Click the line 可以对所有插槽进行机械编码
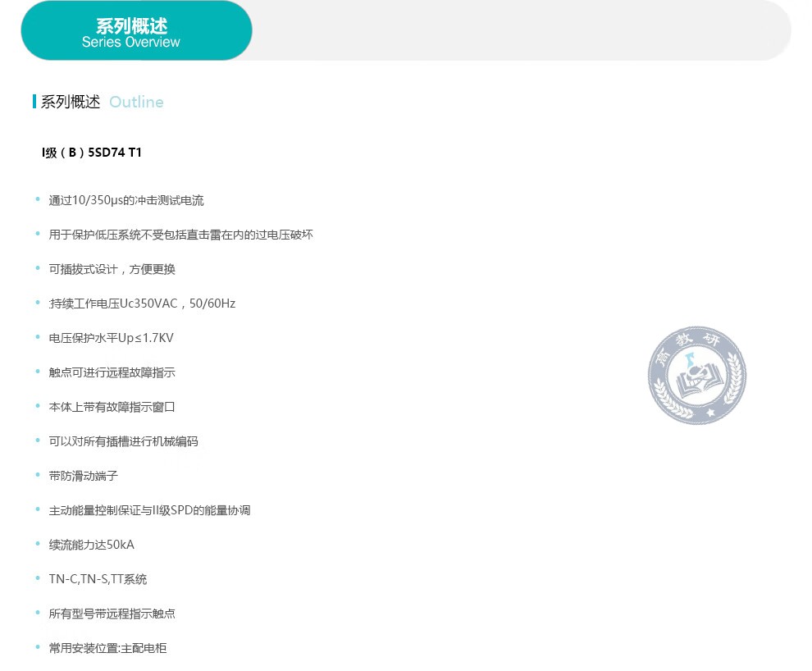The width and height of the screenshot is (812, 671). point(123,441)
